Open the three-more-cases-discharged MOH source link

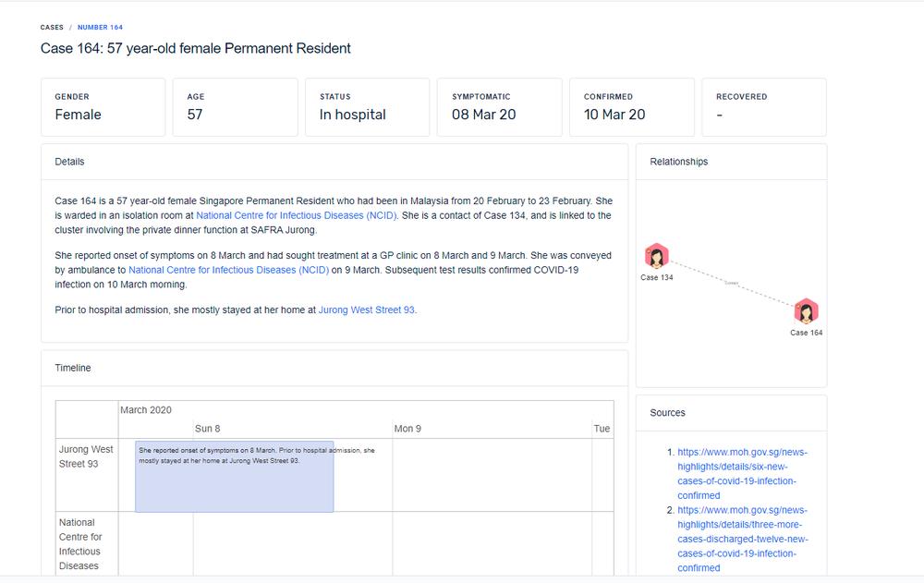(x=742, y=539)
